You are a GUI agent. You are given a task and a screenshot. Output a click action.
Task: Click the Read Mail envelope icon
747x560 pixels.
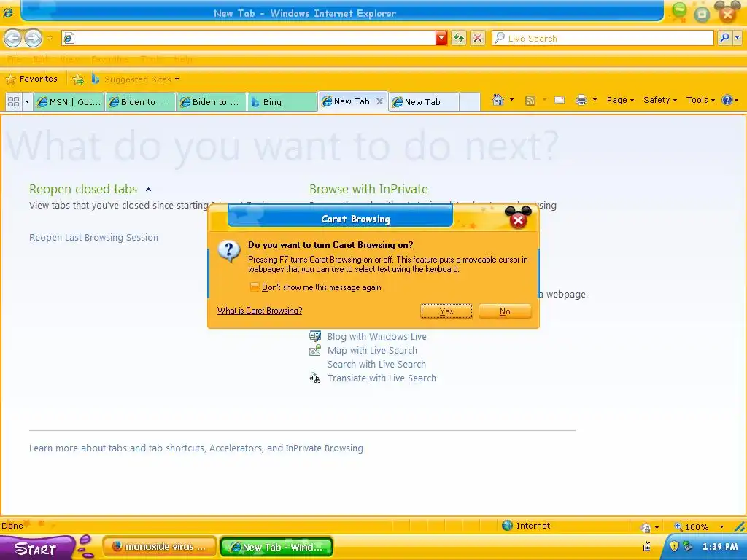(560, 100)
